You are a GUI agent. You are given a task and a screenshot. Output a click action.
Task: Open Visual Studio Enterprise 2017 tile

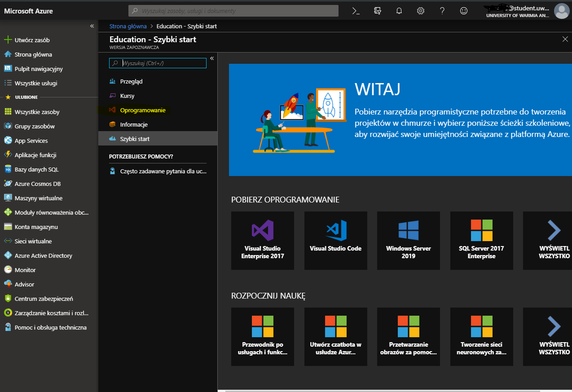262,241
